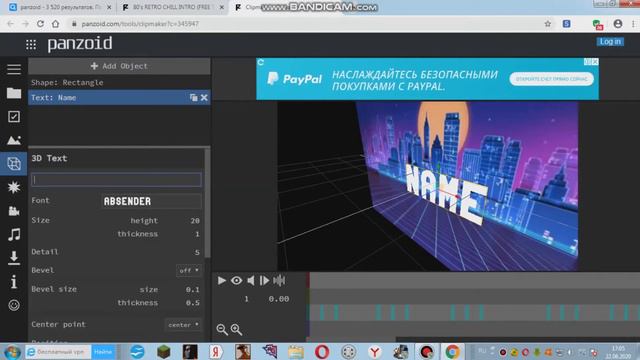This screenshot has width=640, height=360.
Task: Close the PayPal advertisement
Action: tap(595, 62)
